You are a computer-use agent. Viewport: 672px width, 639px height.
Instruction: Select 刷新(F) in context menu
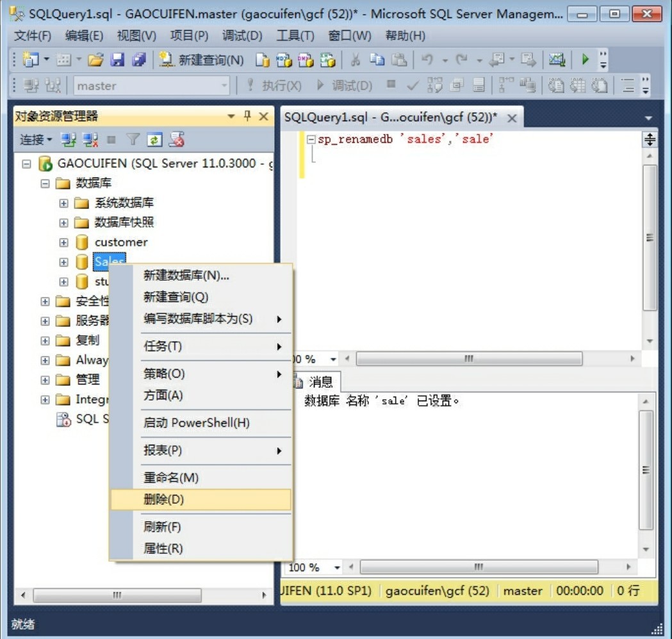coord(201,527)
